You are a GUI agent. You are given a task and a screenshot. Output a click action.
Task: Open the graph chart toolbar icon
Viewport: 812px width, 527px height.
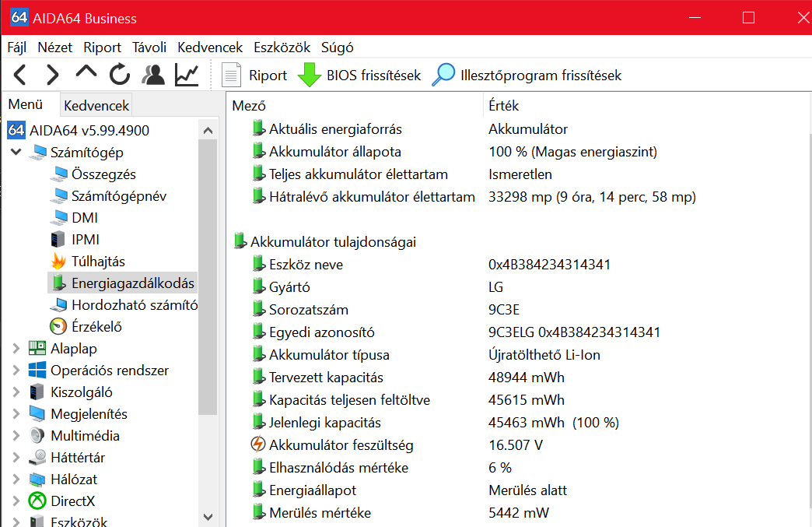click(187, 76)
